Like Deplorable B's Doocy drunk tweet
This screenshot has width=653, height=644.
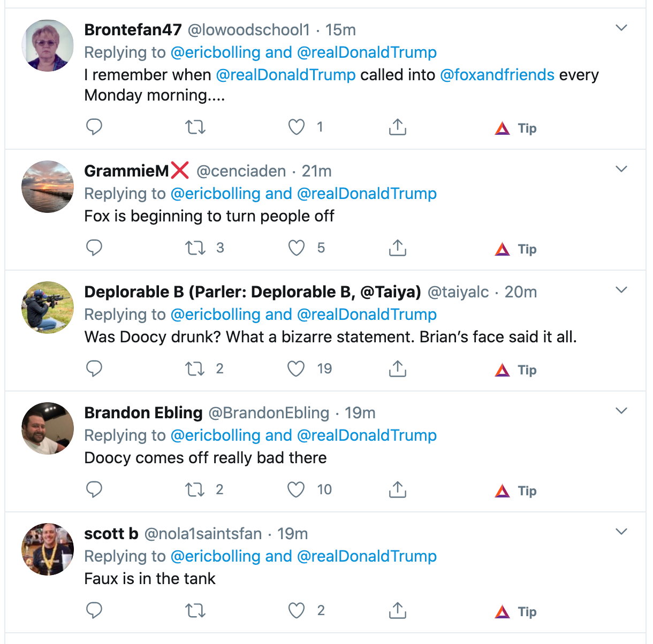(297, 369)
